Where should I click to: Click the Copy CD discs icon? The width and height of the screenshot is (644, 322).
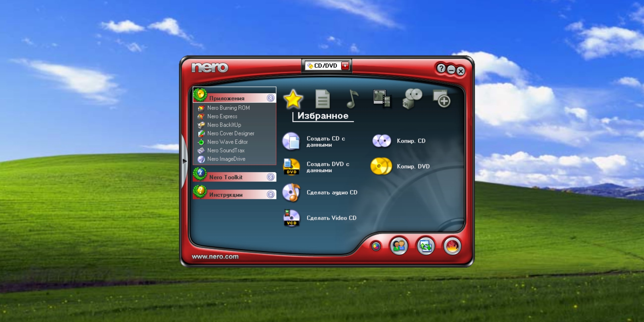382,141
